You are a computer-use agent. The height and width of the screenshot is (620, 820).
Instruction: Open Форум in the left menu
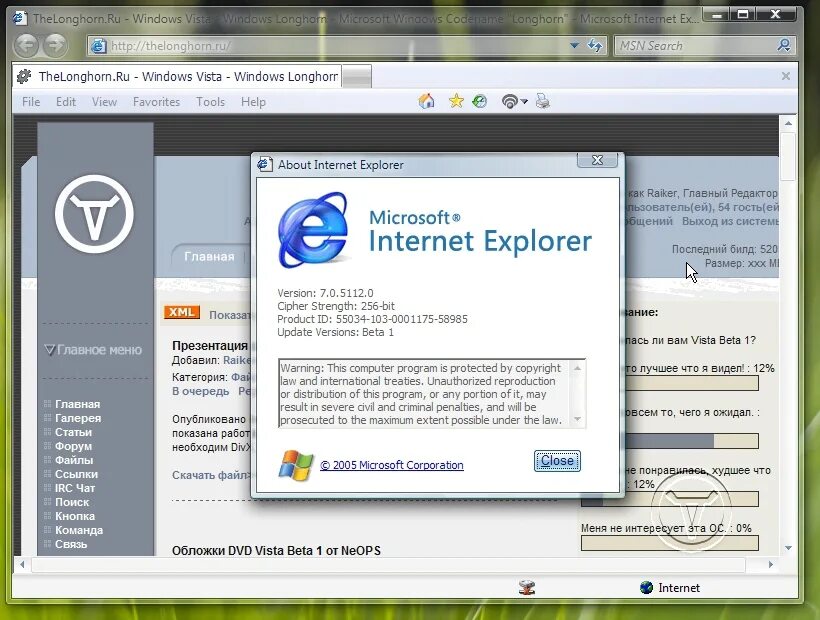(73, 446)
